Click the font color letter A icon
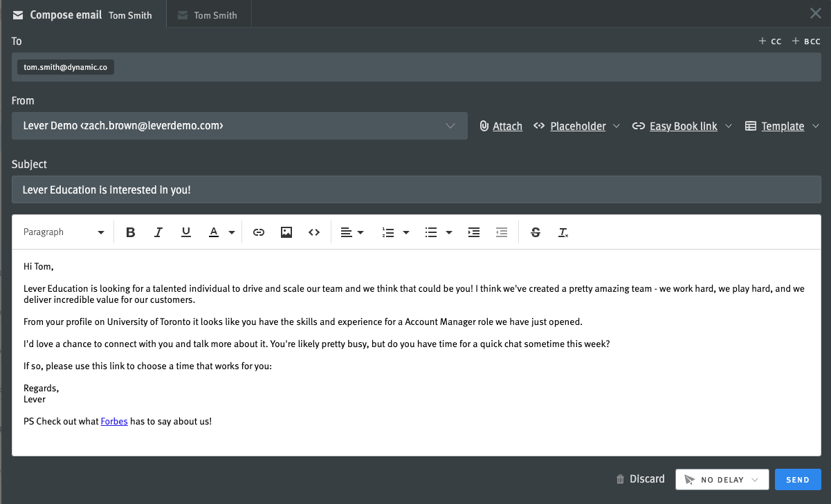This screenshot has width=831, height=504. tap(214, 232)
